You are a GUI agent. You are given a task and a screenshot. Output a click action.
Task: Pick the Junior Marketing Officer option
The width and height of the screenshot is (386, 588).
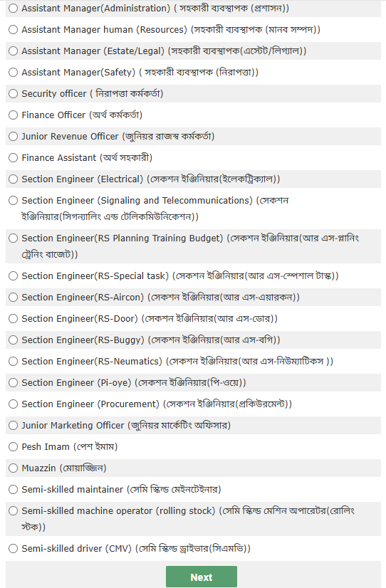pyautogui.click(x=13, y=425)
